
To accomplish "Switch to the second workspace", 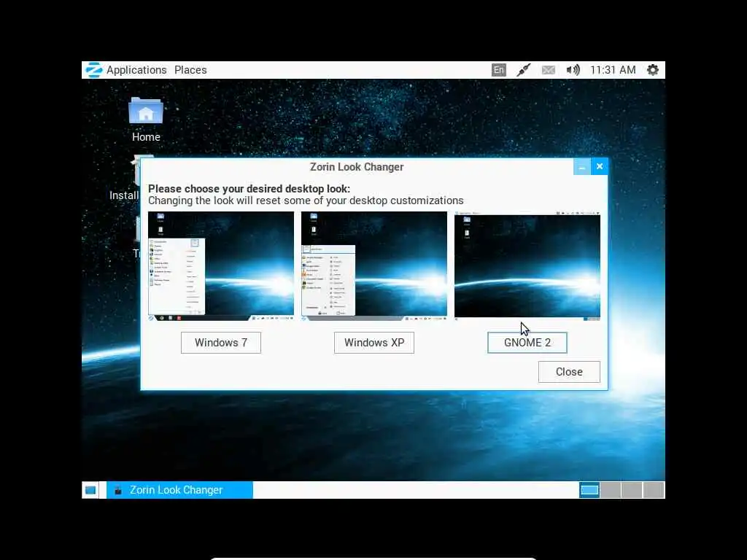I will pyautogui.click(x=611, y=490).
